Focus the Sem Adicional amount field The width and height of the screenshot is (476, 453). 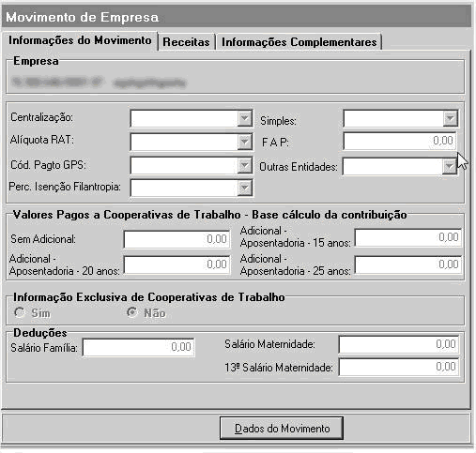point(177,239)
